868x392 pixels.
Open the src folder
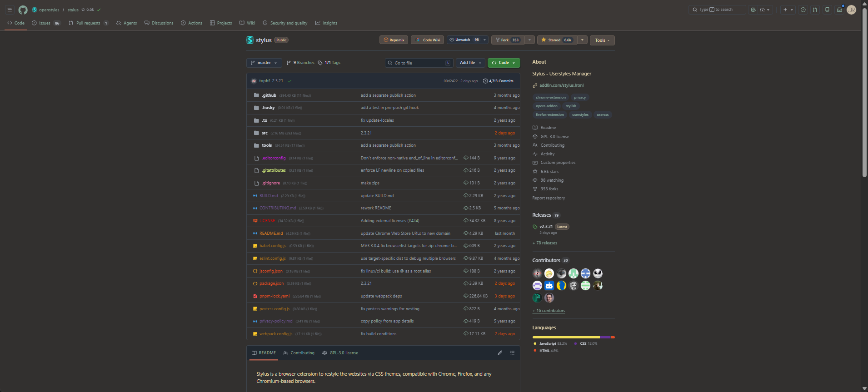[264, 133]
